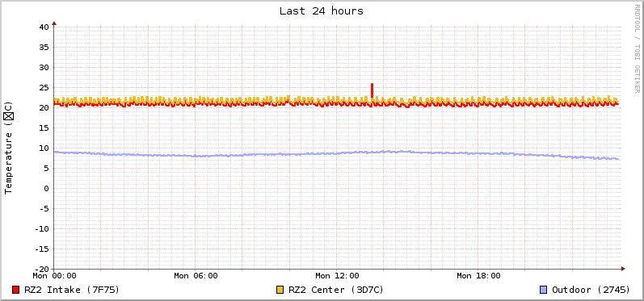The height and width of the screenshot is (301, 644).
Task: Click the arrow at top of Y axis
Action: coord(54,23)
